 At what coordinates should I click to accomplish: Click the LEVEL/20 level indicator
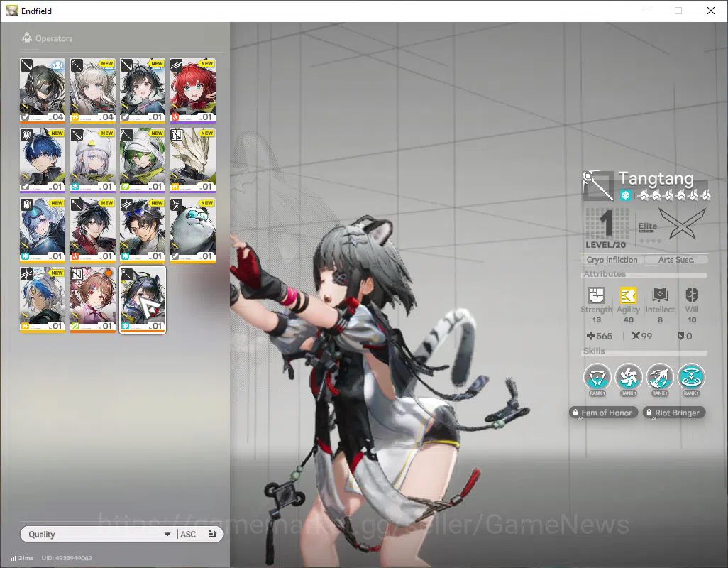[605, 245]
